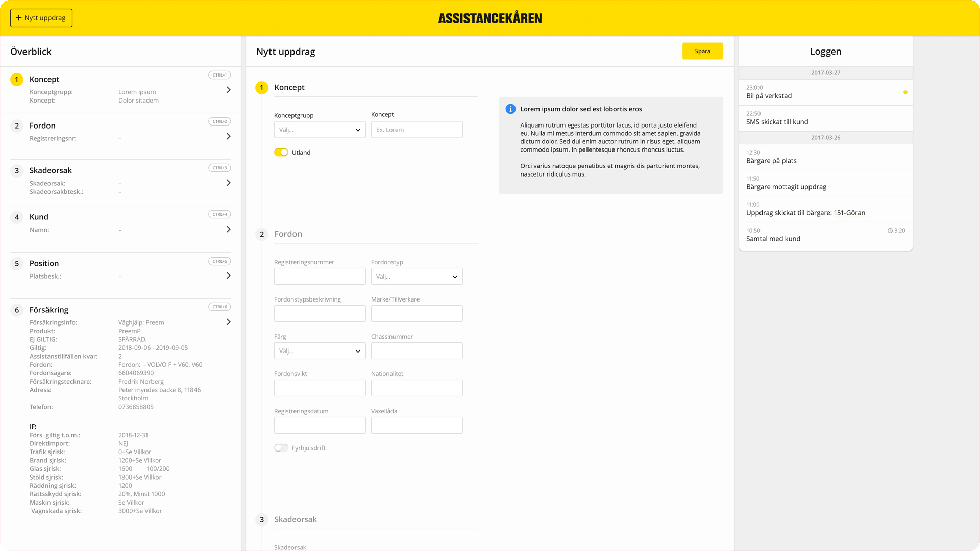
Task: Click step 6 badge beside Försäkring
Action: point(17,310)
